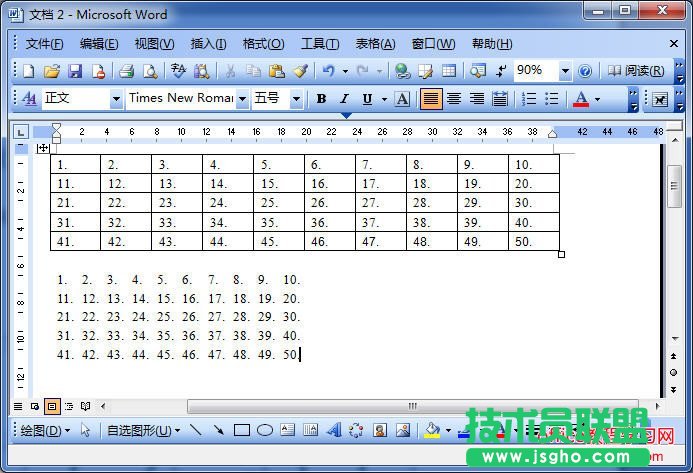Expand the font size dropdown 五号
This screenshot has height=473, width=693.
pyautogui.click(x=296, y=99)
